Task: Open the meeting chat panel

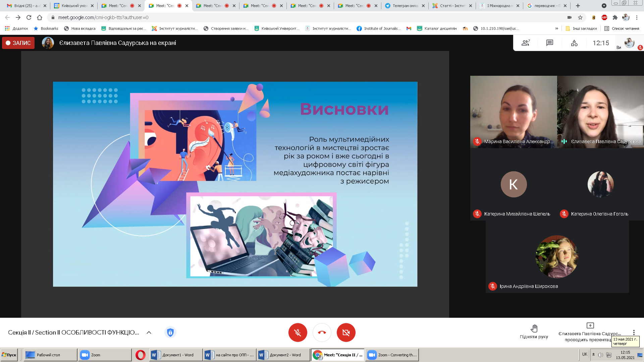Action: tap(549, 43)
